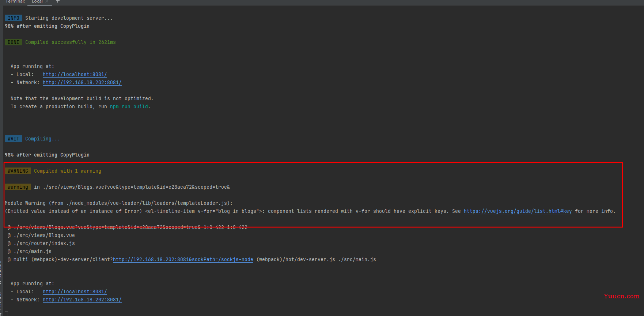Click 'Compiling...' status text

point(42,139)
